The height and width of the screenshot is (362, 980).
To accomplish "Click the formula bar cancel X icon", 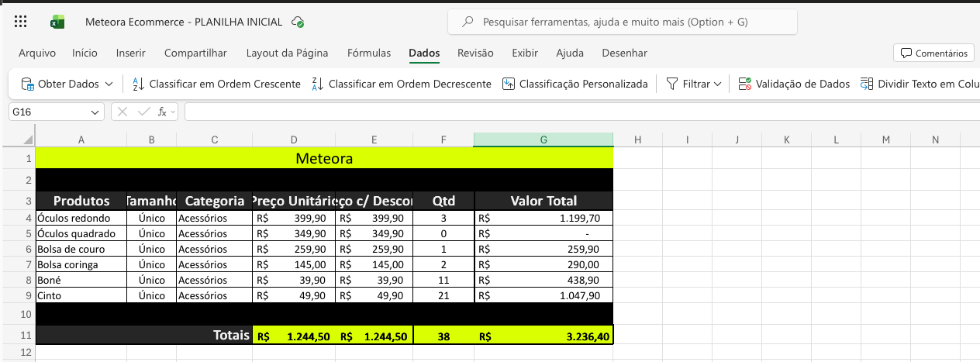I will [122, 112].
